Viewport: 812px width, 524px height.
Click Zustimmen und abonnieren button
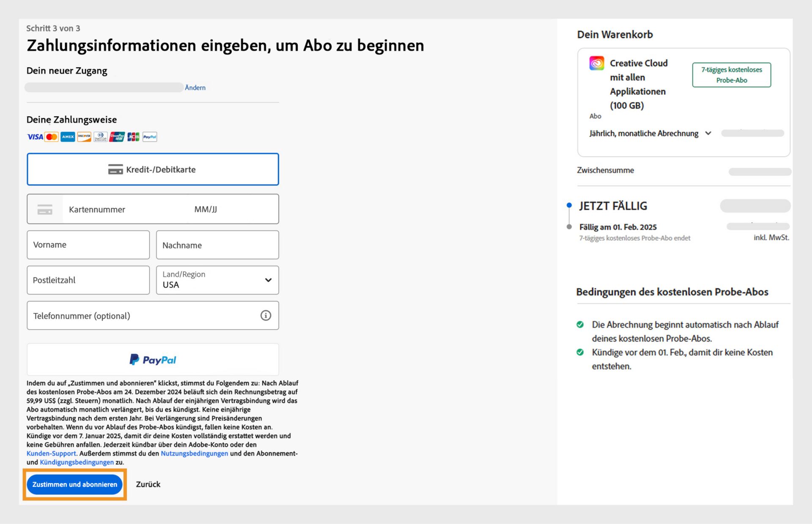click(75, 484)
